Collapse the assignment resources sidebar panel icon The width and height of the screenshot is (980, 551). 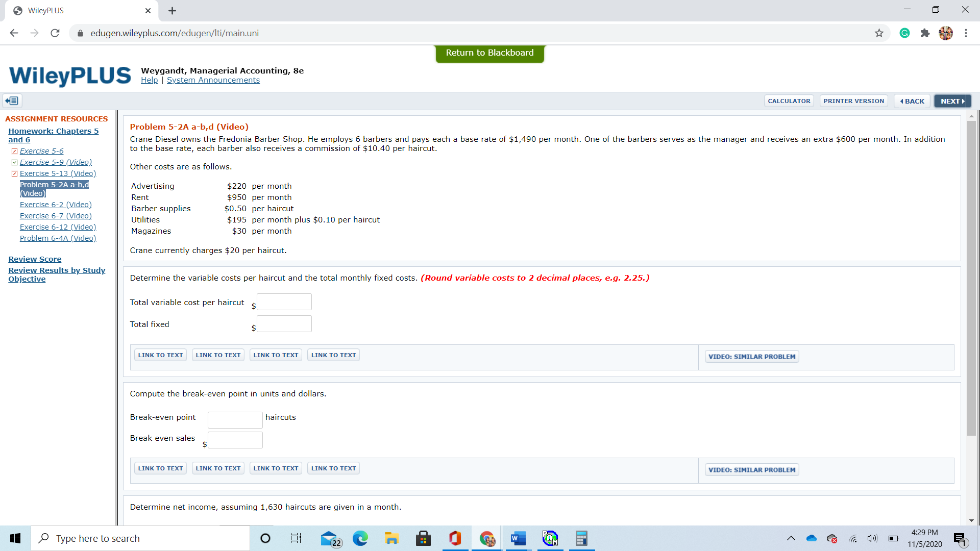(12, 101)
